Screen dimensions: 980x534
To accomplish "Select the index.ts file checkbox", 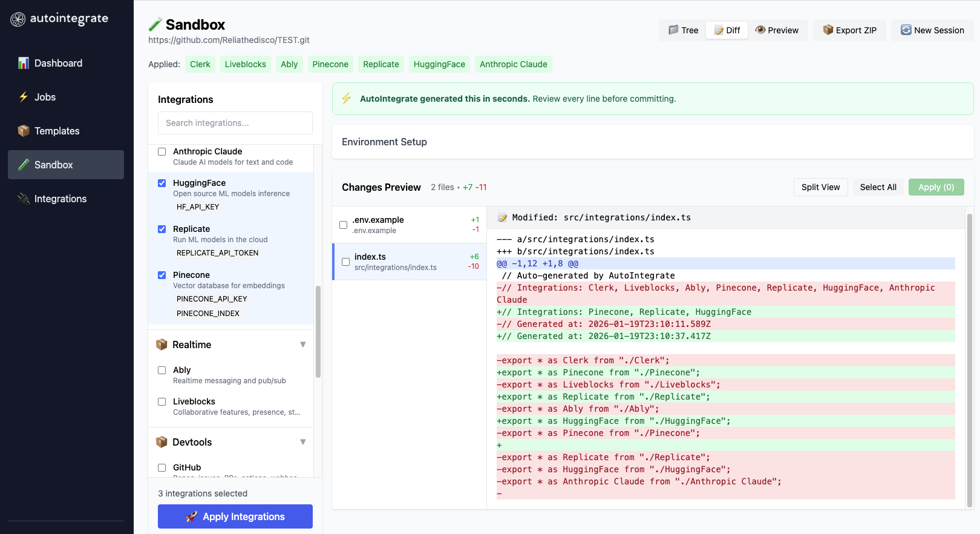I will [345, 262].
